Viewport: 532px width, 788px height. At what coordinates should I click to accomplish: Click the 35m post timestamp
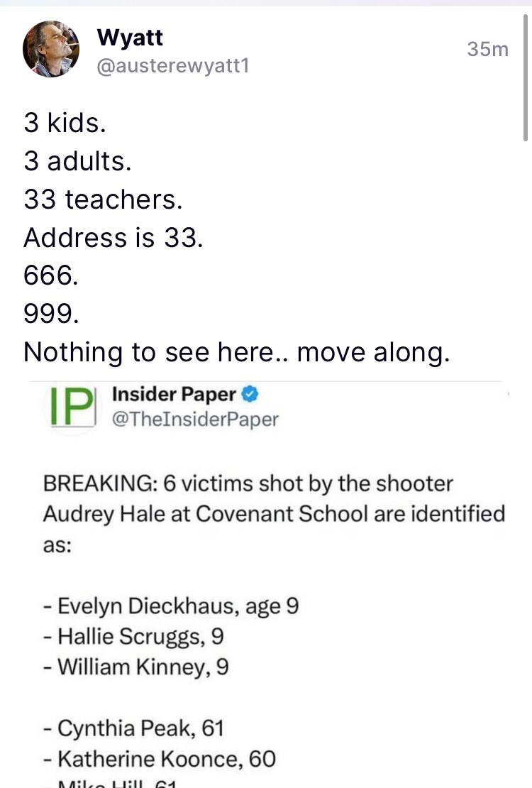pyautogui.click(x=488, y=49)
